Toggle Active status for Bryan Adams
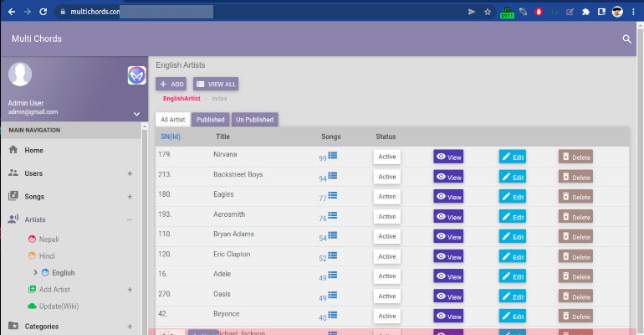The width and height of the screenshot is (644, 335). coord(387,236)
